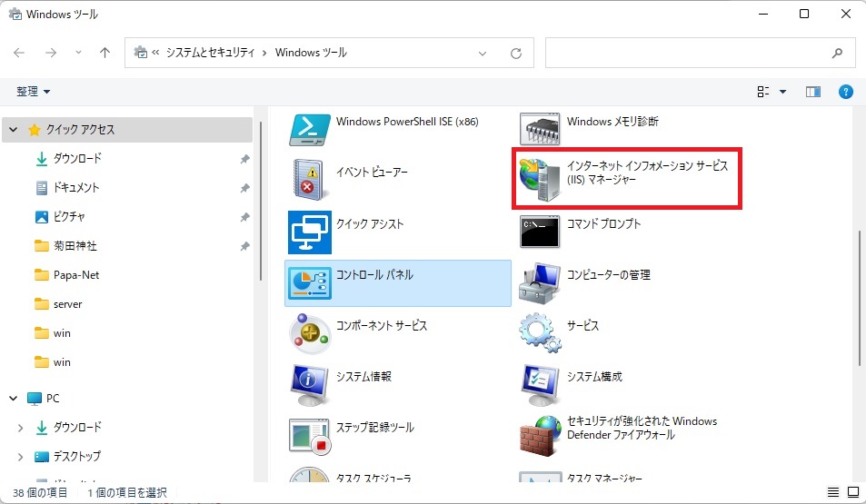The height and width of the screenshot is (504, 866).
Task: Open the Windows Defender ファイアウォール icon
Action: pyautogui.click(x=540, y=436)
